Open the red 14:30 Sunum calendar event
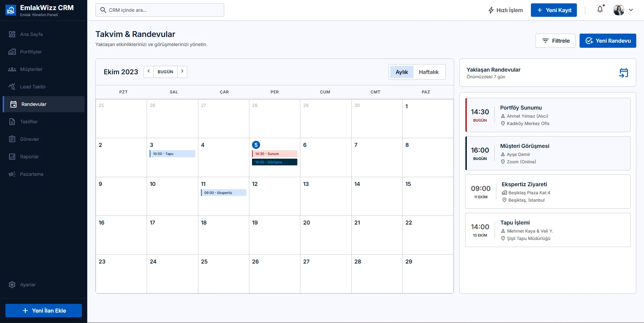644x323 pixels. click(x=275, y=154)
